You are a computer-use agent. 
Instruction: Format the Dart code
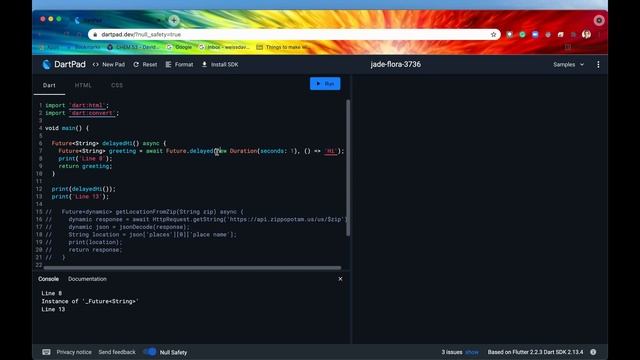pos(179,64)
